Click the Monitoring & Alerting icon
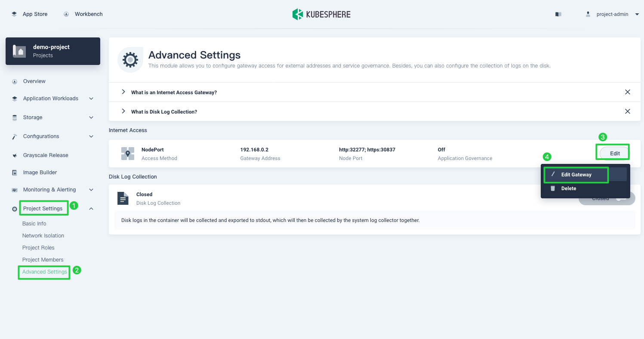Screen dimensions: 644x339 [14, 190]
